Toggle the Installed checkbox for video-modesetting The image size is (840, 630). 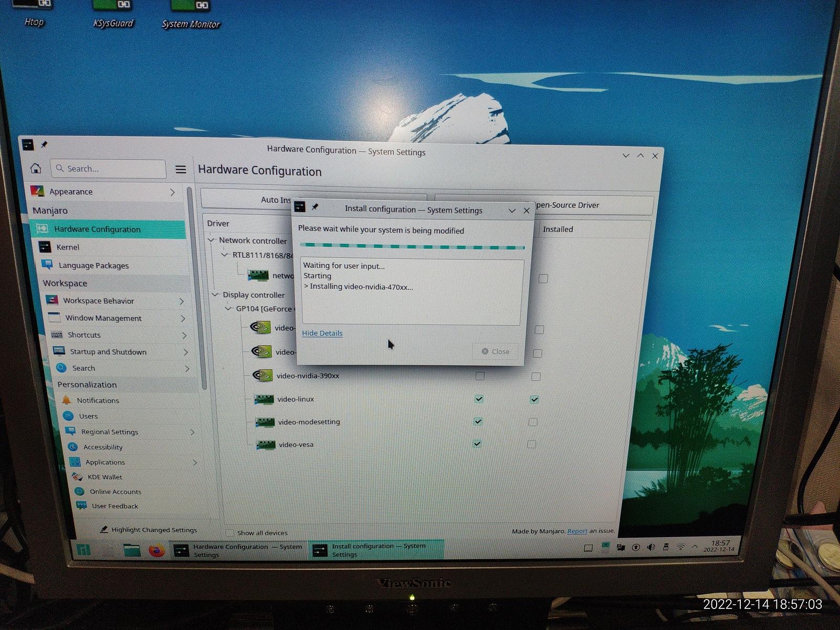(x=533, y=422)
